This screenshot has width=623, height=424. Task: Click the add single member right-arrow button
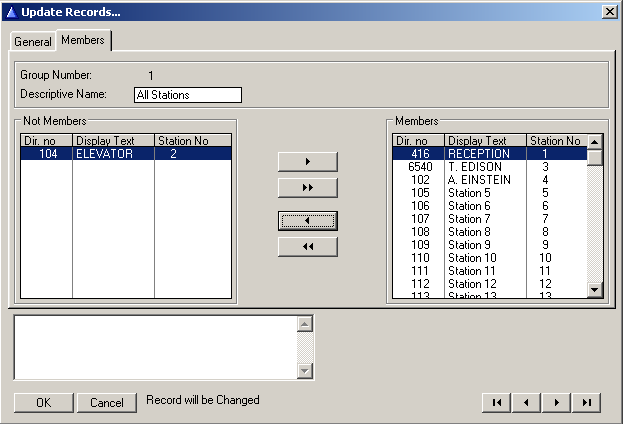[307, 162]
